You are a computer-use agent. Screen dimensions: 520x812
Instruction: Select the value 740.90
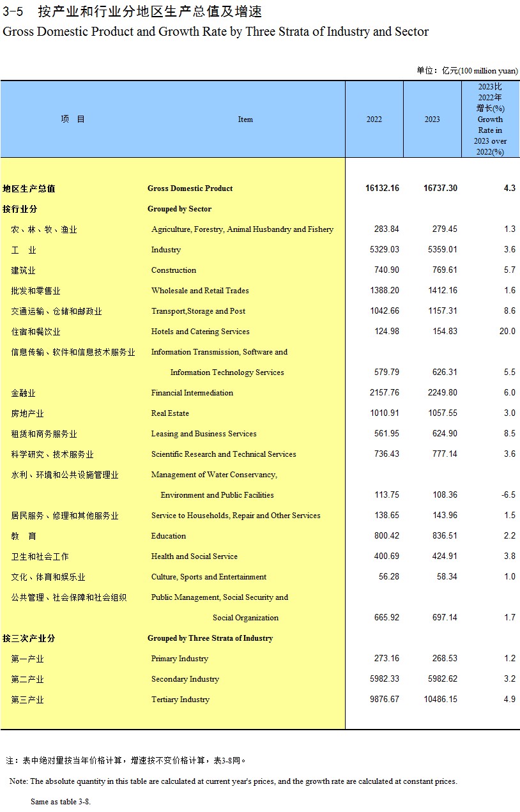click(x=386, y=270)
